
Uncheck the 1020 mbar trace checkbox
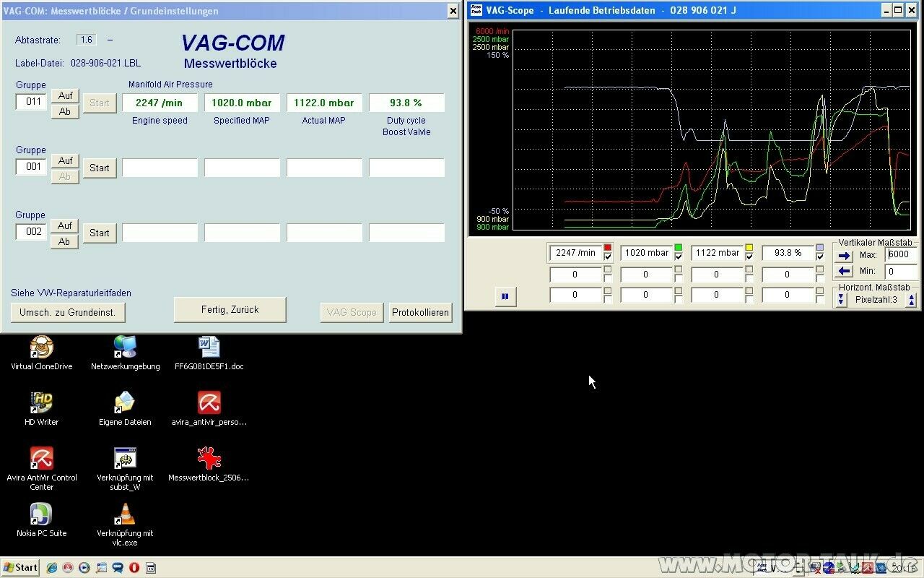[x=679, y=257]
